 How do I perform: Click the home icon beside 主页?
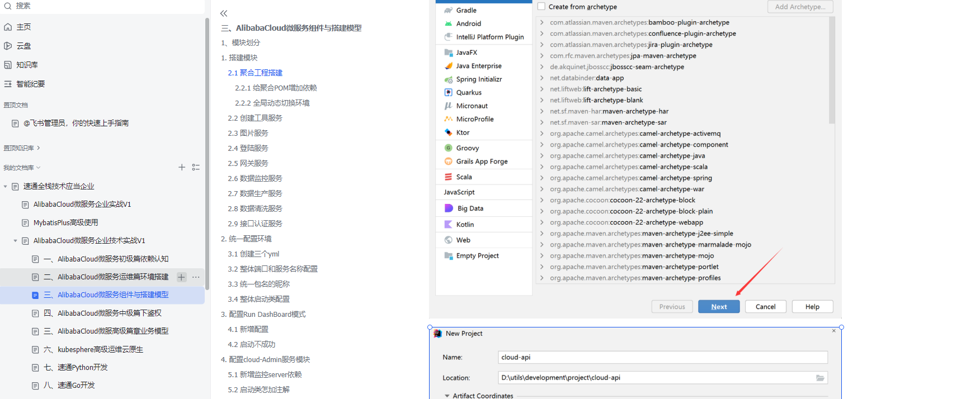click(x=8, y=27)
